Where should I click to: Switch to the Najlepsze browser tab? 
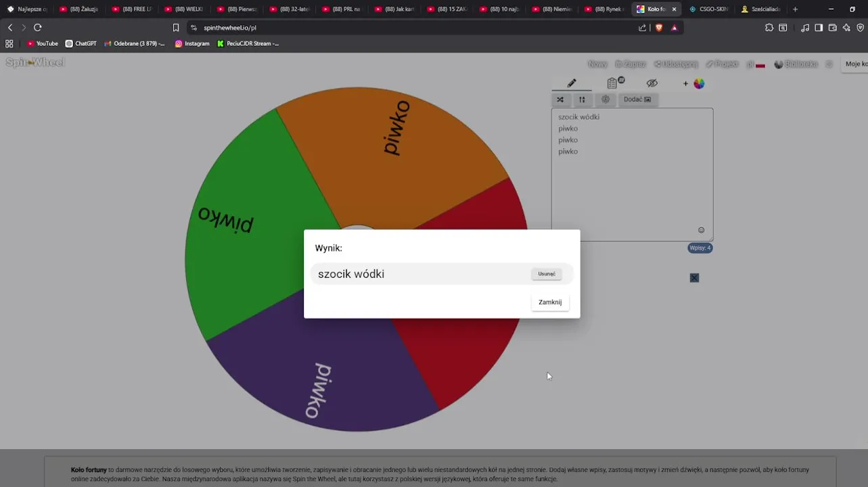[x=27, y=9]
